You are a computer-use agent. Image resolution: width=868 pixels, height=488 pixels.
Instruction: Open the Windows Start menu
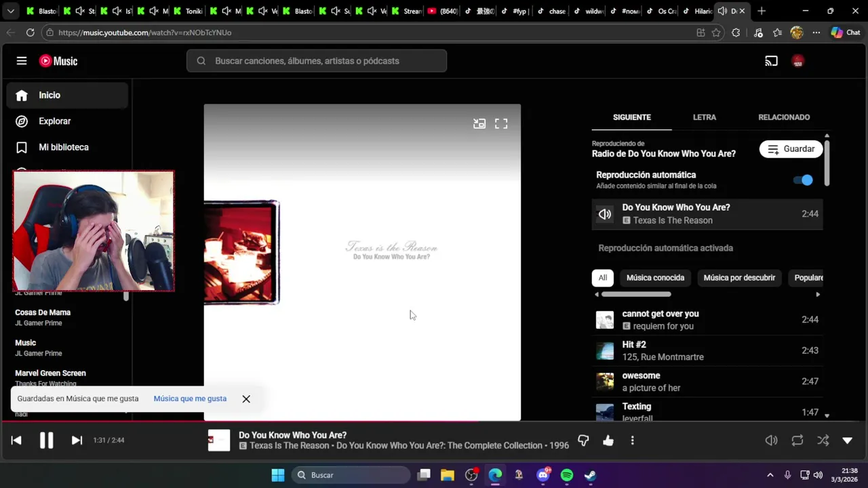(x=278, y=475)
